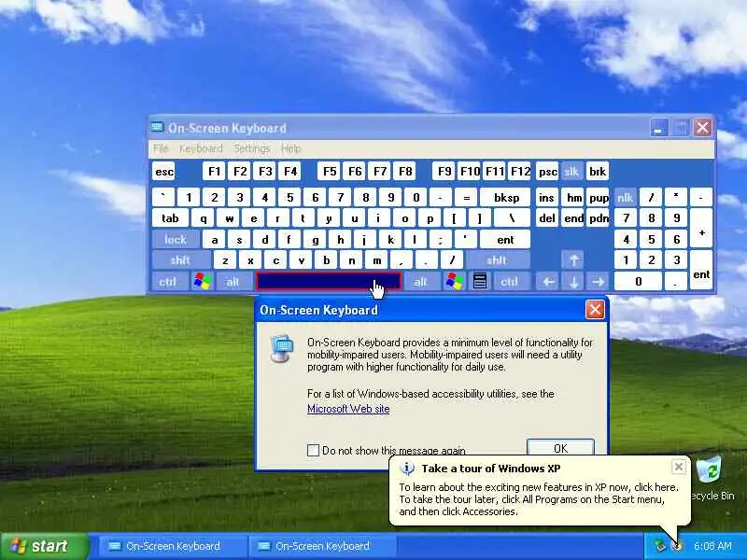The width and height of the screenshot is (747, 560).
Task: Click the On-Screen Keyboard title bar icon
Action: point(157,127)
